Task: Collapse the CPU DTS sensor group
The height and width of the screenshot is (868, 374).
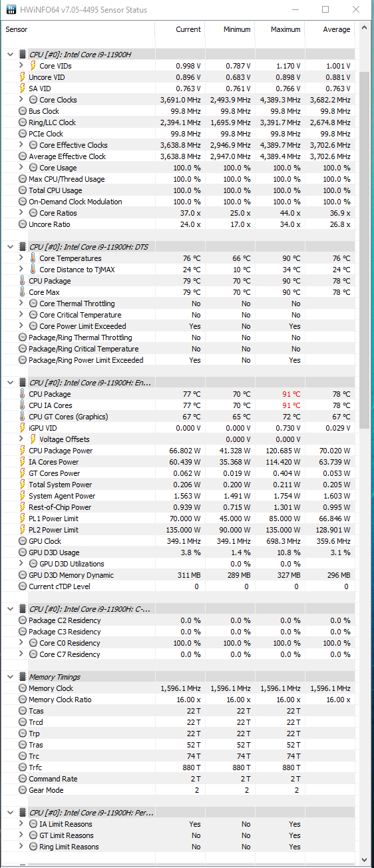Action: (10, 247)
